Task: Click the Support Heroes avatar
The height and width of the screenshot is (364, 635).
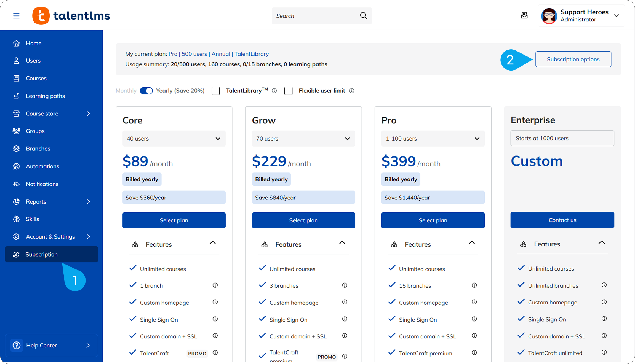Action: click(549, 16)
